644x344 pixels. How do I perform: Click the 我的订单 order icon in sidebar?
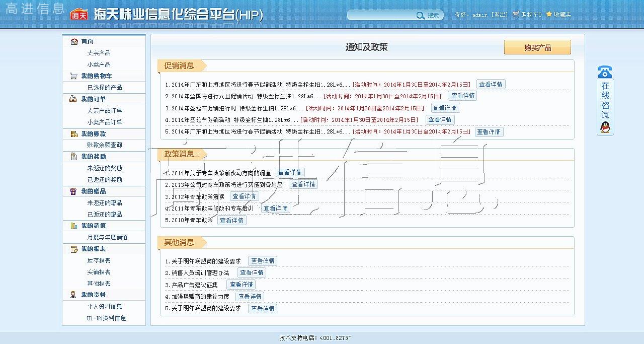[x=73, y=99]
